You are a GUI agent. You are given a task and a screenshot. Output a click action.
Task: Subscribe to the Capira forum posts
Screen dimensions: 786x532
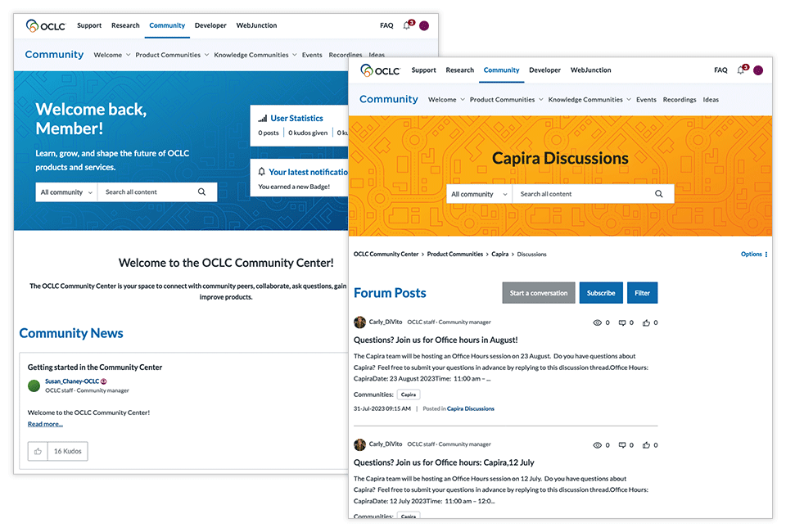coord(600,293)
